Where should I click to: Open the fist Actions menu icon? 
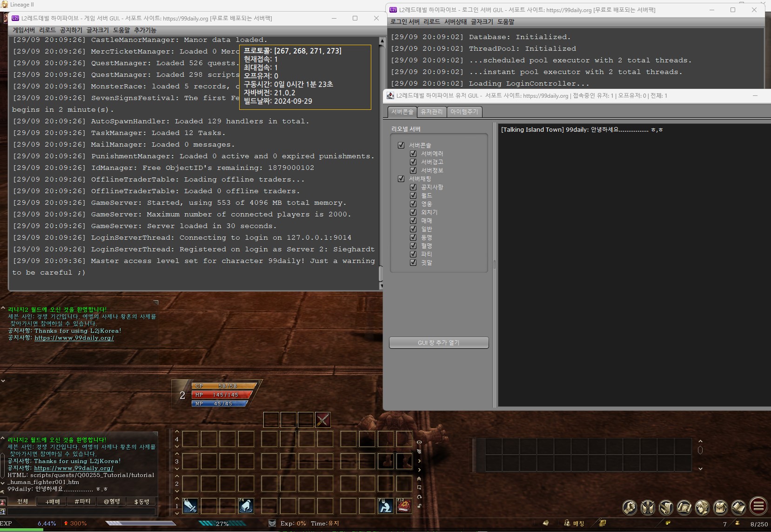coord(630,507)
